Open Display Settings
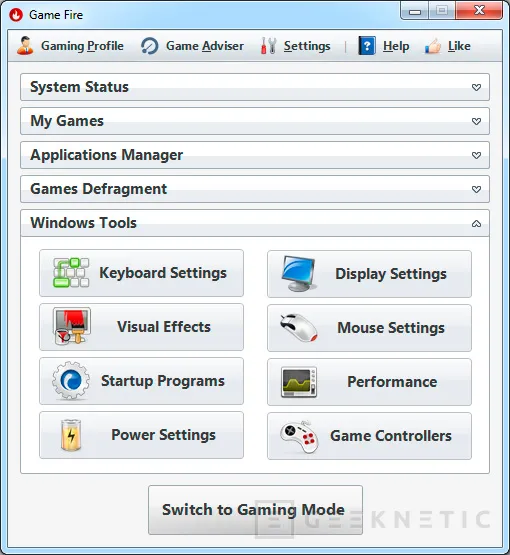This screenshot has height=555, width=510. click(369, 274)
